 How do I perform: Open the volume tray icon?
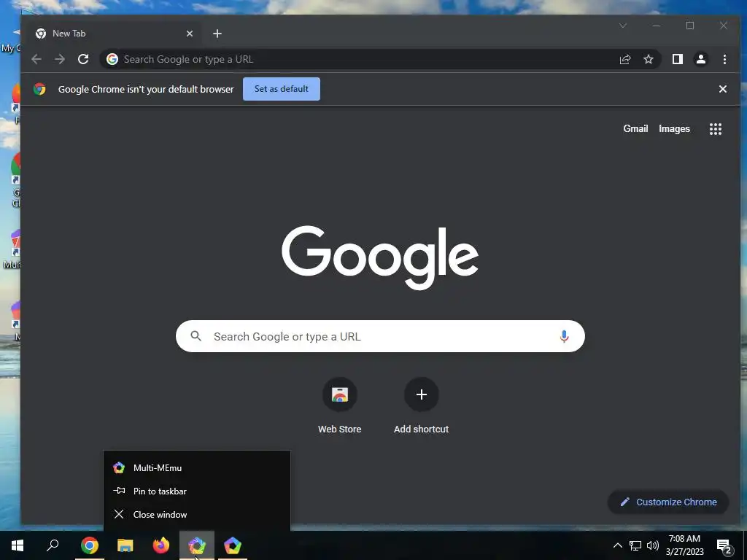coord(653,545)
